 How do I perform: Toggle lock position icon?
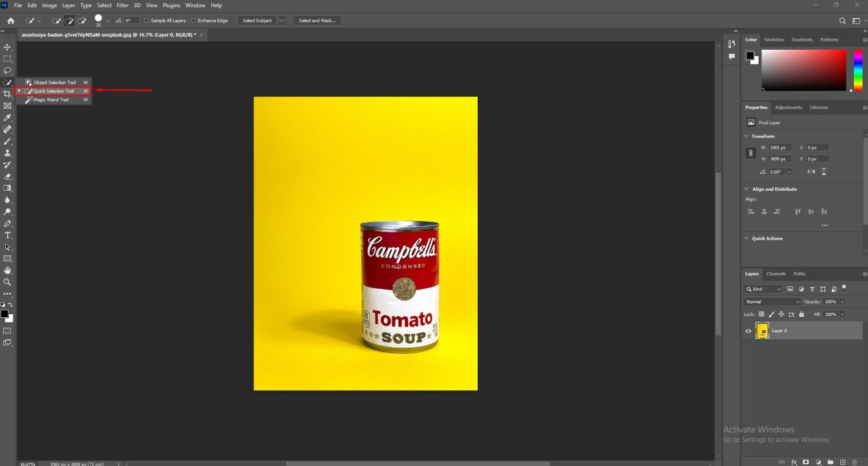[781, 314]
